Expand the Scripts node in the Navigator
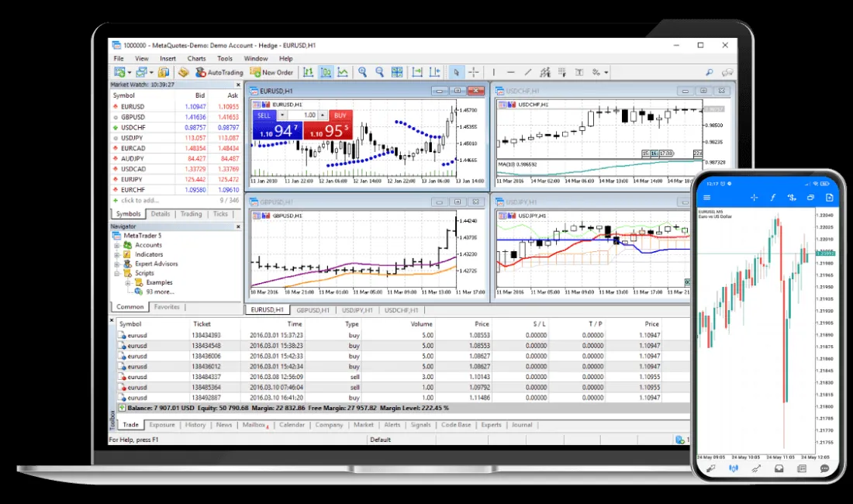Viewport: 853px width, 504px height. pos(116,273)
